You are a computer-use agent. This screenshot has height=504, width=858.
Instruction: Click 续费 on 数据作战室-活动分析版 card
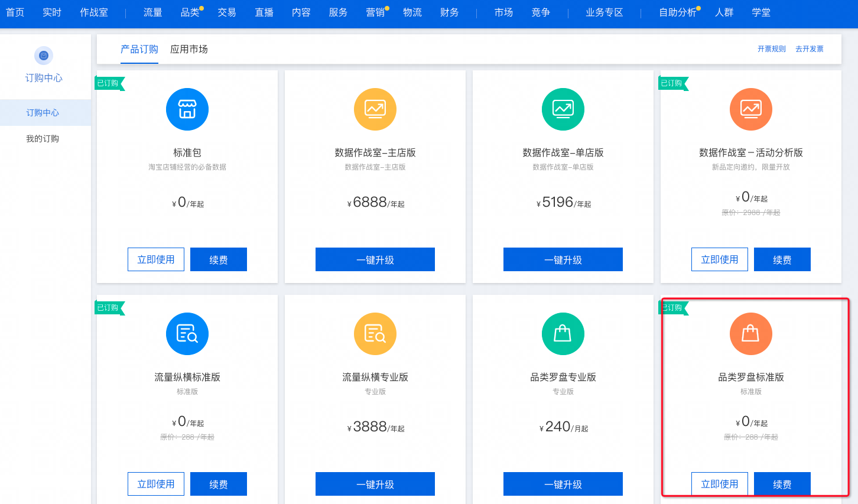click(x=782, y=259)
